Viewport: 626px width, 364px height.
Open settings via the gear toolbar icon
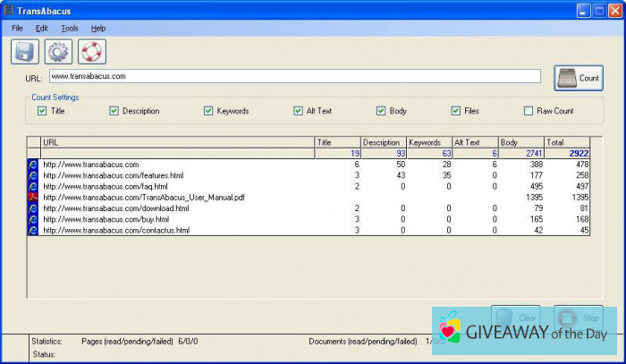pyautogui.click(x=58, y=52)
